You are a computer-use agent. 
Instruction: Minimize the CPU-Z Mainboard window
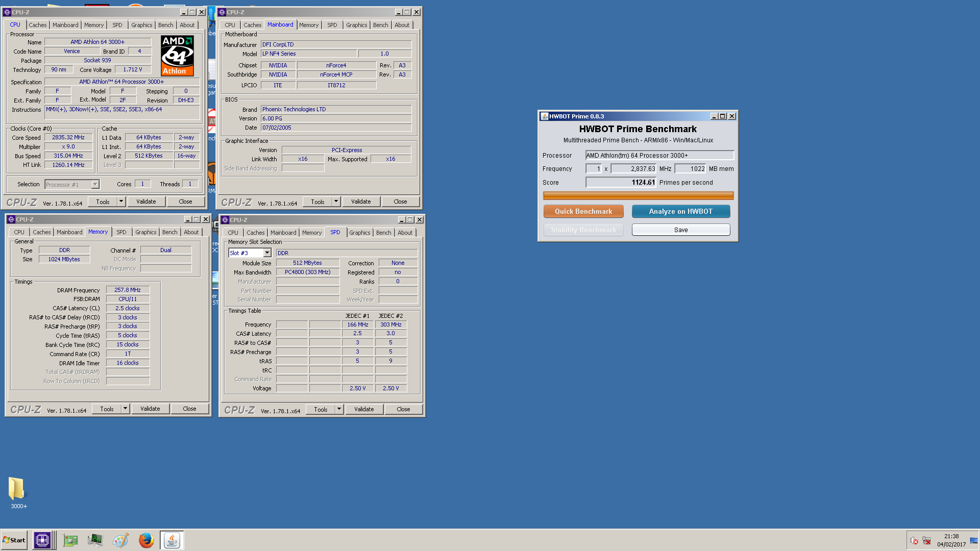click(x=399, y=12)
